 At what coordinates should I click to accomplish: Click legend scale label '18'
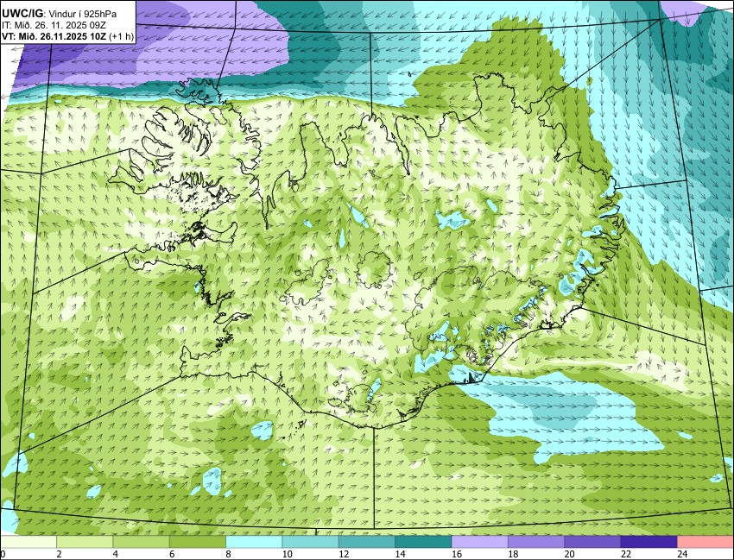point(513,554)
